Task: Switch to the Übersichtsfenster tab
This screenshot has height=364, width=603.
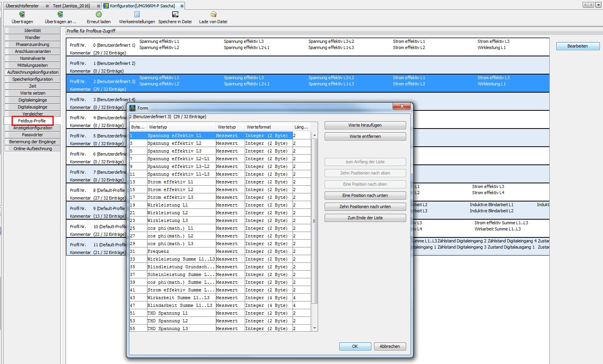Action: coord(22,6)
